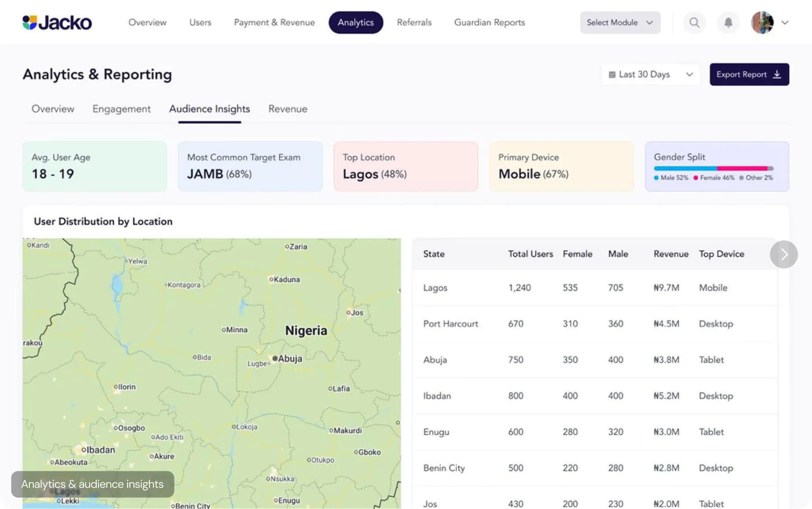
Task: Select the Analytics navigation pill
Action: point(356,23)
